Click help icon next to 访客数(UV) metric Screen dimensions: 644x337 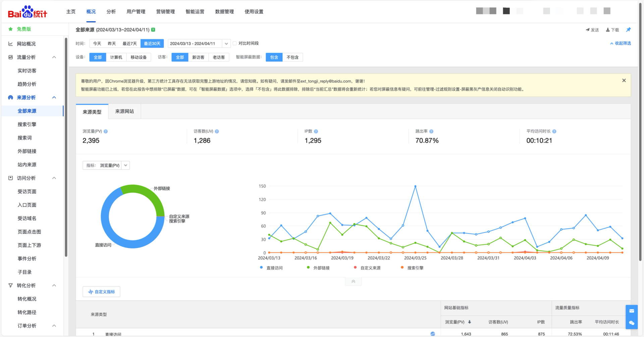(217, 131)
